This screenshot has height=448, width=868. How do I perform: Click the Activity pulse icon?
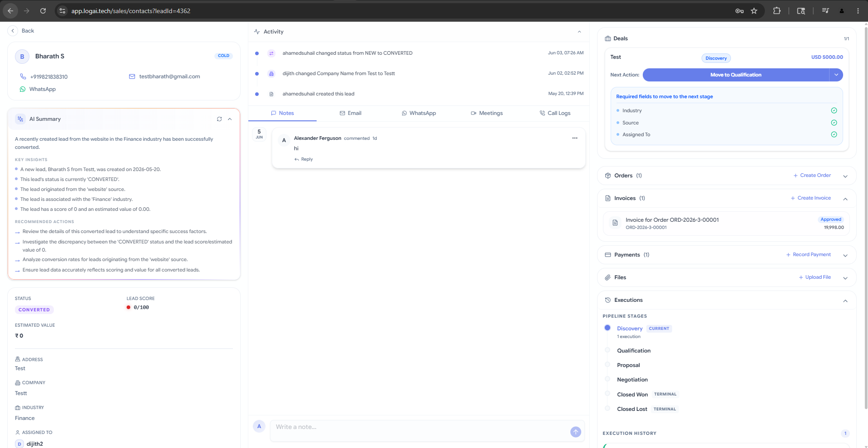click(x=257, y=32)
